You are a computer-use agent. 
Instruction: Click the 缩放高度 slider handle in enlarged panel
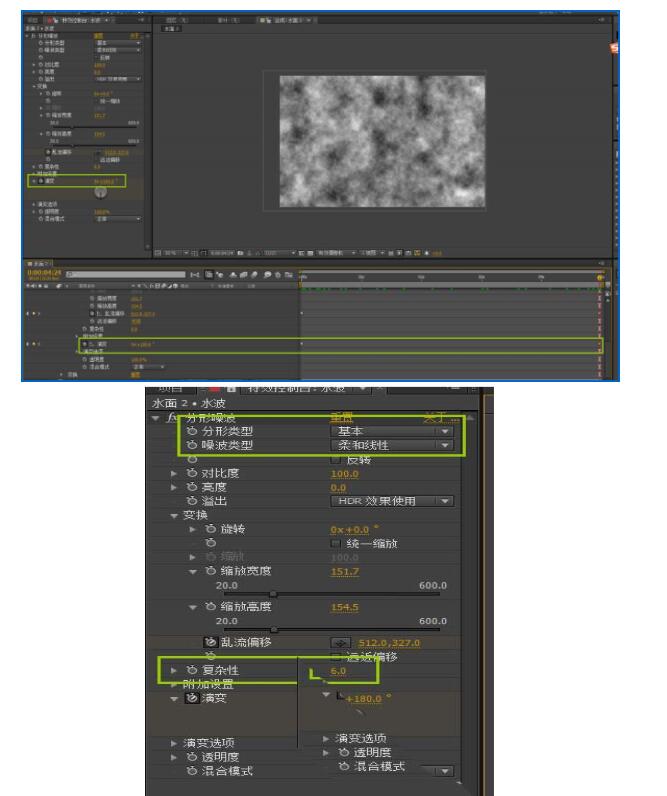point(274,629)
